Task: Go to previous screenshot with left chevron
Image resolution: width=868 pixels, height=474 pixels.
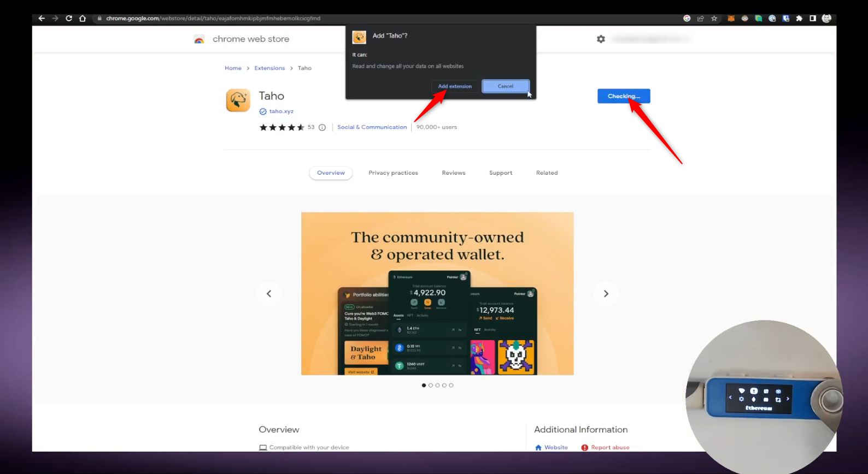Action: [x=269, y=294]
